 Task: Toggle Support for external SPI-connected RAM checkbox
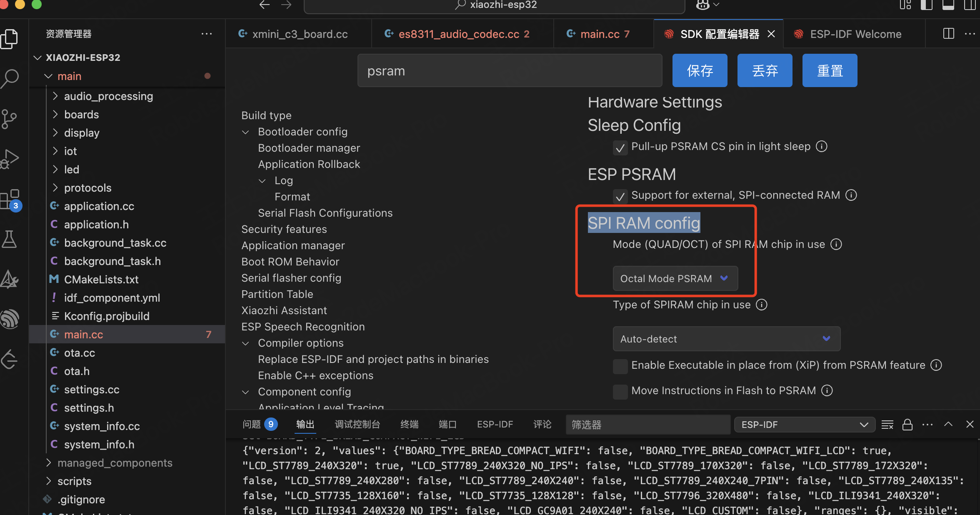pyautogui.click(x=620, y=196)
